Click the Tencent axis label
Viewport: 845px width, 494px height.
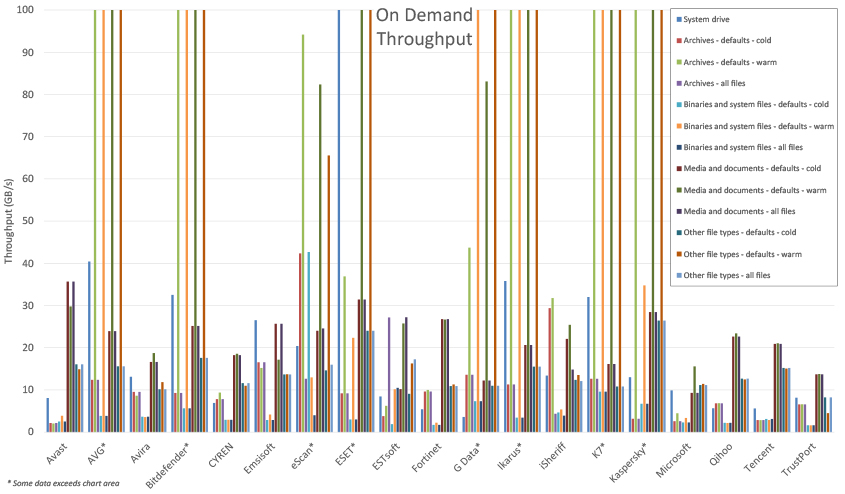pyautogui.click(x=759, y=457)
